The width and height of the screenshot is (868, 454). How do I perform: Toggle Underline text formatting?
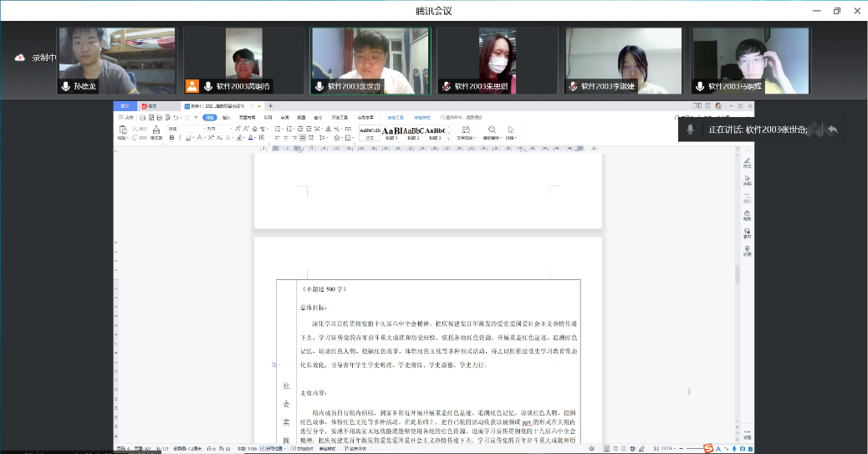187,138
